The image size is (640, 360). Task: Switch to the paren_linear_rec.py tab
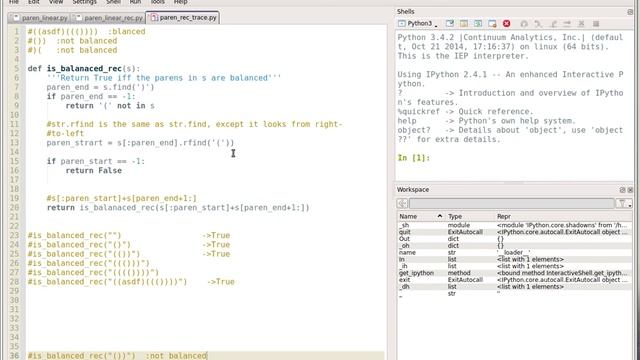point(109,18)
